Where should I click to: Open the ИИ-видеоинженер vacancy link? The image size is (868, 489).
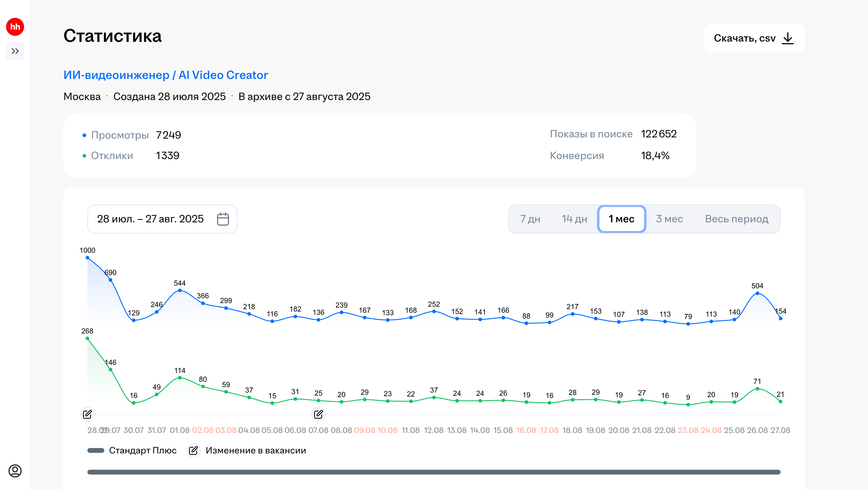point(165,75)
